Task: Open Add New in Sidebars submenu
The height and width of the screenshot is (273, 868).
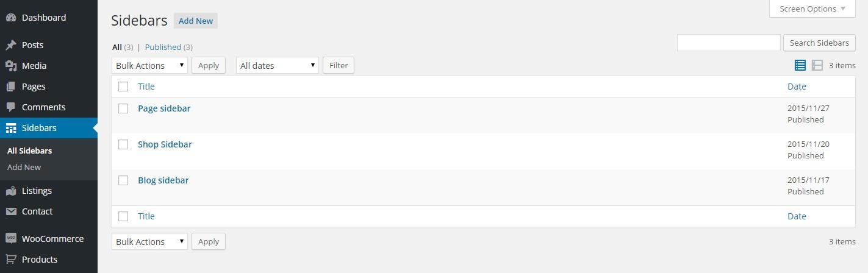Action: tap(24, 167)
